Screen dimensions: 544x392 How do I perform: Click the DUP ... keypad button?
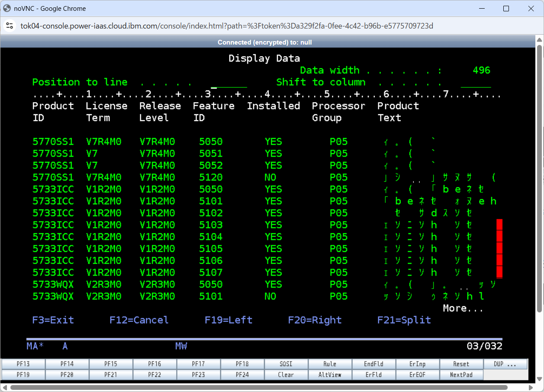tap(505, 364)
